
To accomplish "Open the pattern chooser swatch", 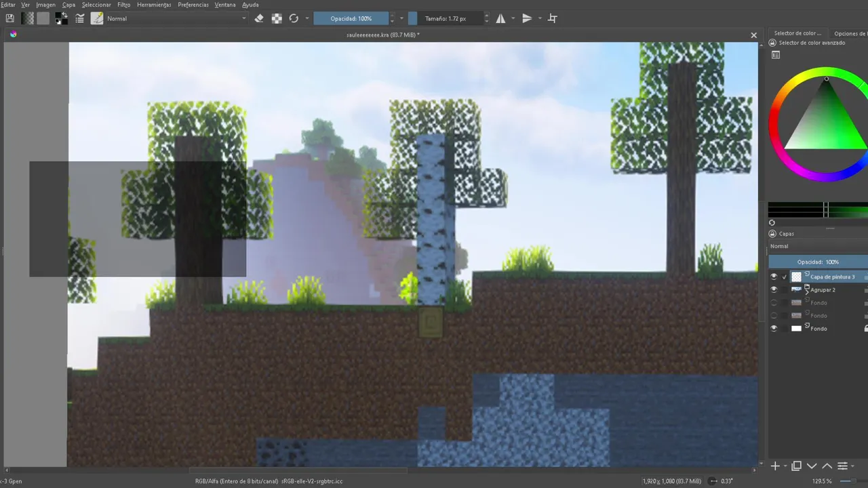I will [43, 19].
